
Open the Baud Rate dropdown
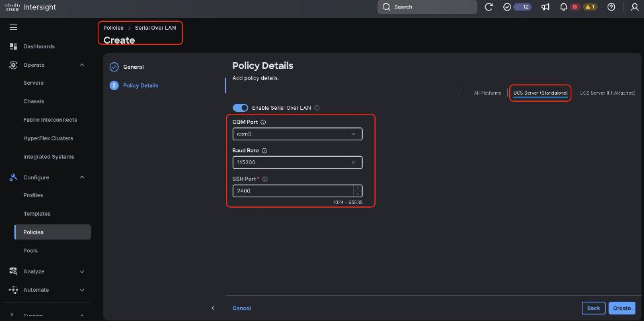(x=297, y=162)
